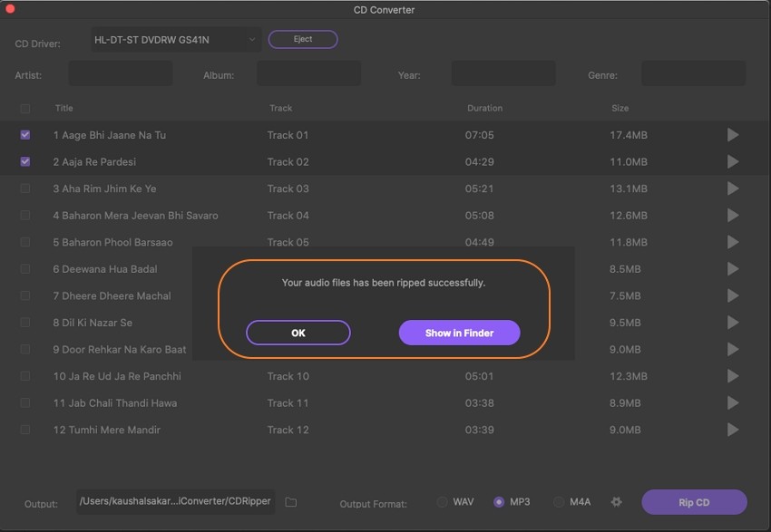Preview track 12 Tumhi Mere Mandir

point(732,430)
